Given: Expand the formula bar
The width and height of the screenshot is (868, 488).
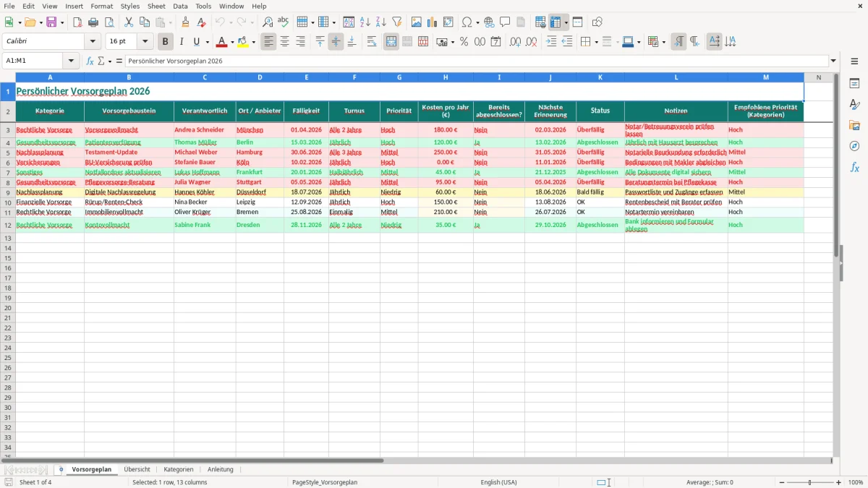Looking at the screenshot, I should [833, 61].
